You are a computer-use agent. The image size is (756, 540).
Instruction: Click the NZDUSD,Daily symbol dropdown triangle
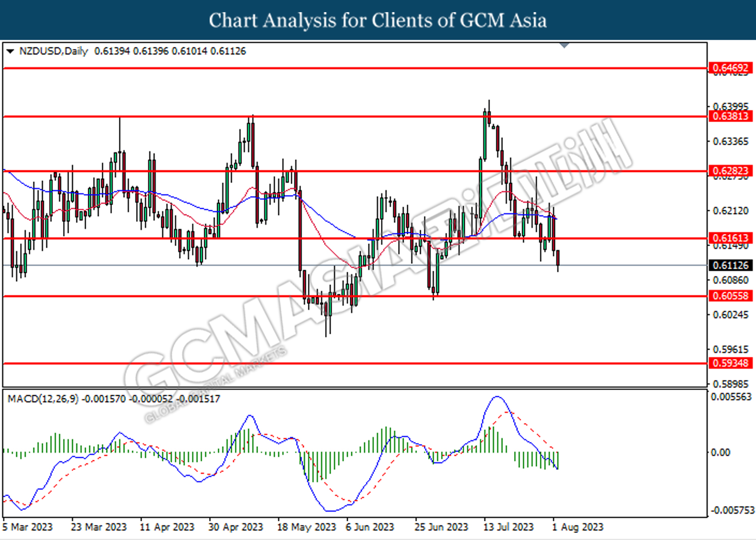(10, 51)
